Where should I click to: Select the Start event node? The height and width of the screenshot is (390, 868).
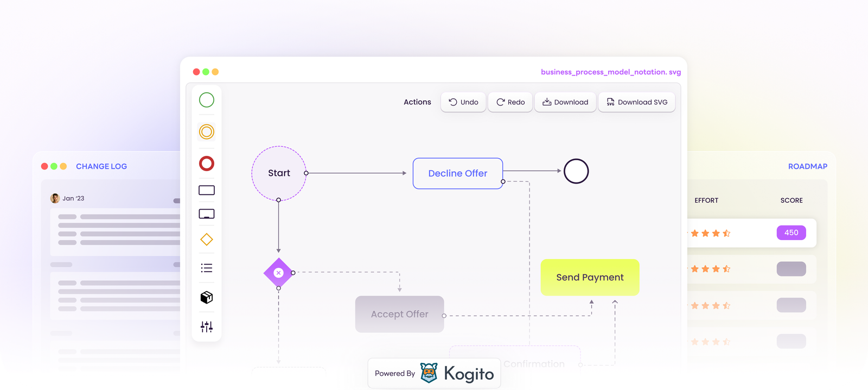(279, 173)
